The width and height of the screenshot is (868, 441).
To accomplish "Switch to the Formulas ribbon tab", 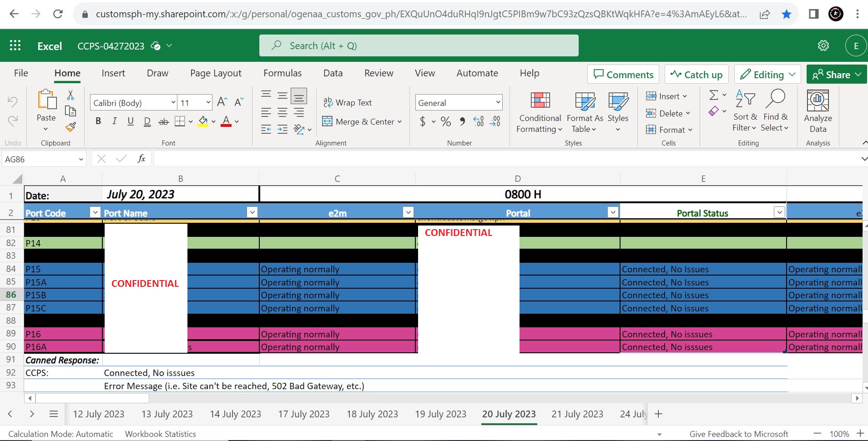I will pyautogui.click(x=283, y=73).
